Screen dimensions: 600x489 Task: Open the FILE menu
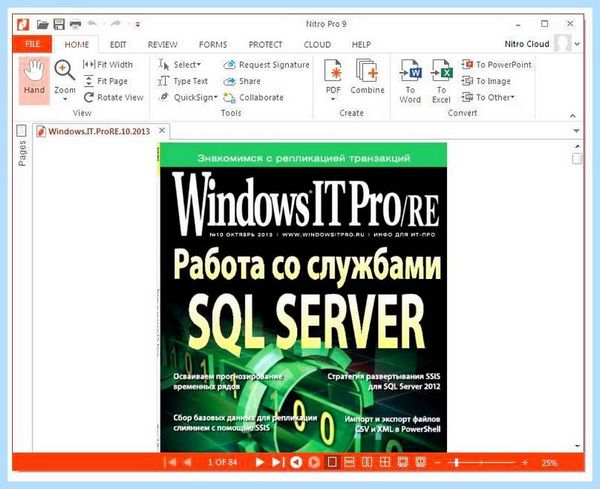coord(32,44)
